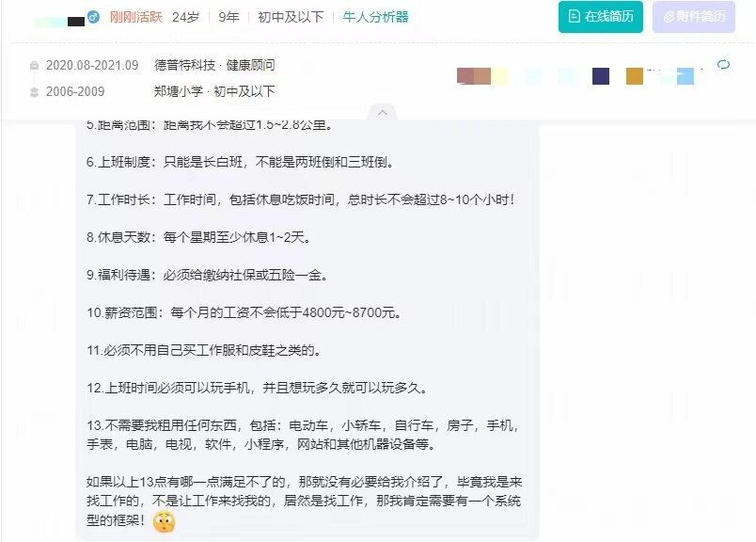Click the blurred candidate name

pyautogui.click(x=59, y=21)
